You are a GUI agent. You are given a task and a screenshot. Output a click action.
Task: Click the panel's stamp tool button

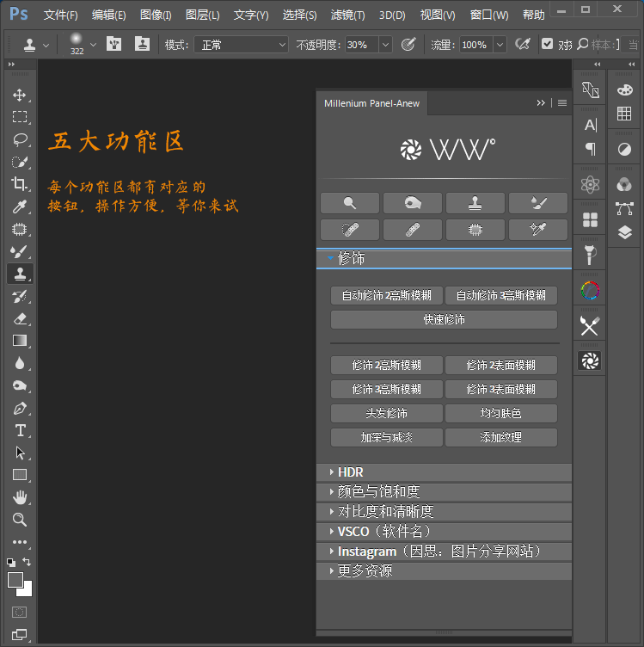(475, 203)
